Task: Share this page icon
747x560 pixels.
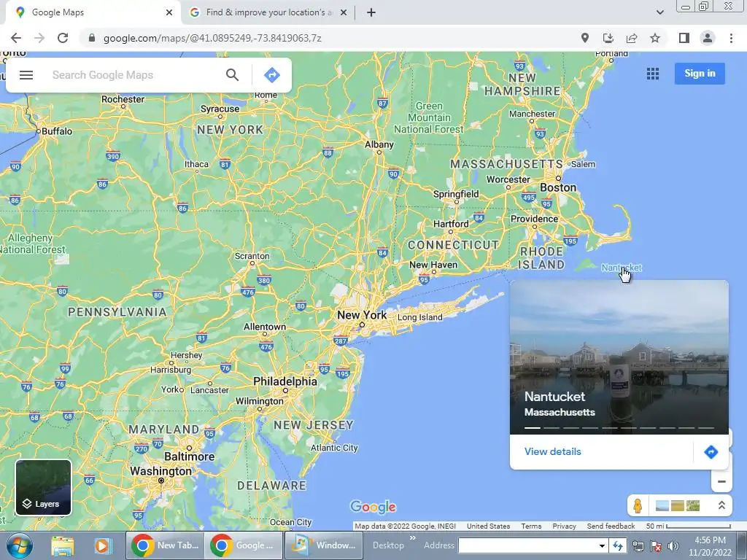Action: [632, 38]
